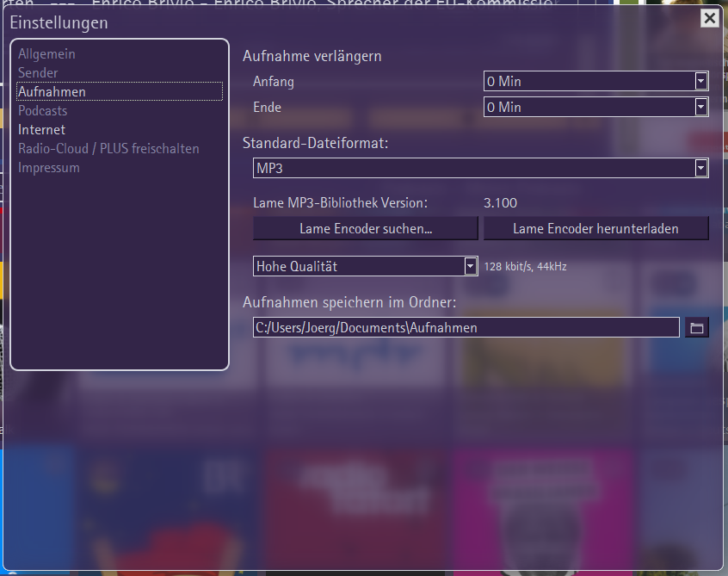
Task: Select Aufnahmen in the settings list
Action: [x=52, y=92]
